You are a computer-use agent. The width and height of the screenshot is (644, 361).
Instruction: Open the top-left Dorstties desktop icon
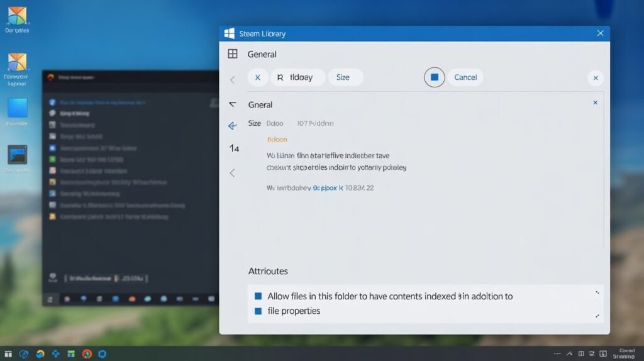pos(17,19)
